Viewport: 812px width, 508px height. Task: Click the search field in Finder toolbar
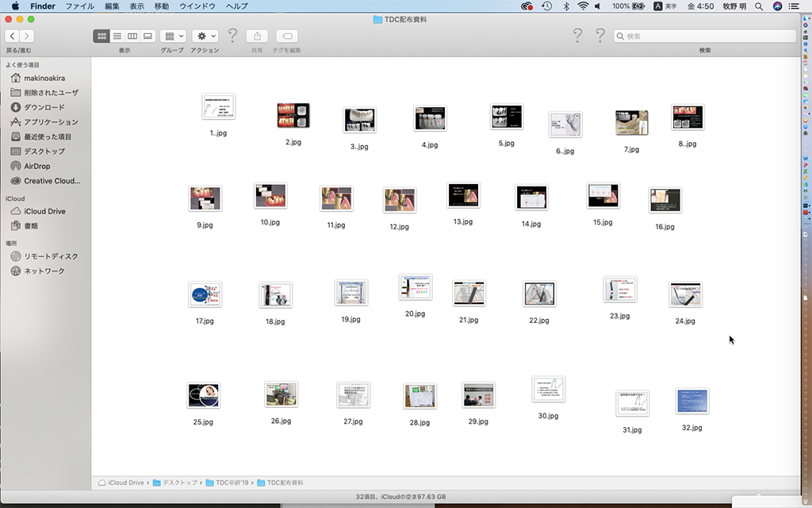pyautogui.click(x=705, y=36)
